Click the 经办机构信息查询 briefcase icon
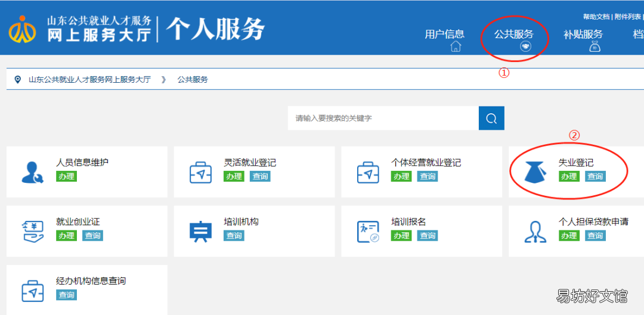The image size is (644, 315). [x=32, y=291]
